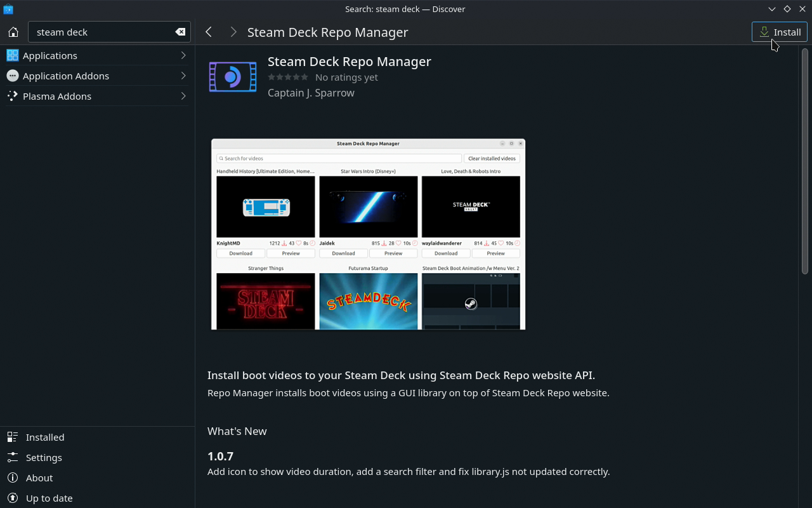
Task: Click the Up to date status icon
Action: [x=13, y=498]
